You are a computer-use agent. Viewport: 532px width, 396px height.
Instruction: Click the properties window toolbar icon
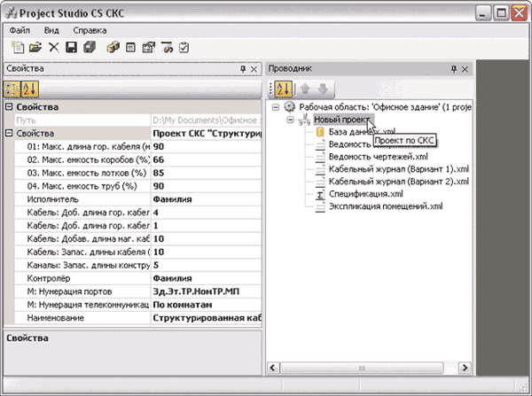[149, 48]
